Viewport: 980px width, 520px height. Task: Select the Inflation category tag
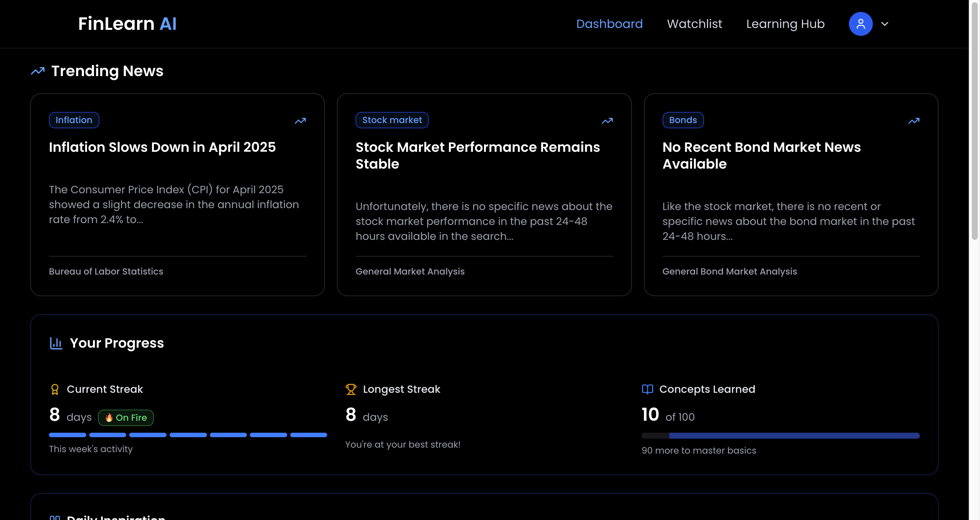coord(74,120)
